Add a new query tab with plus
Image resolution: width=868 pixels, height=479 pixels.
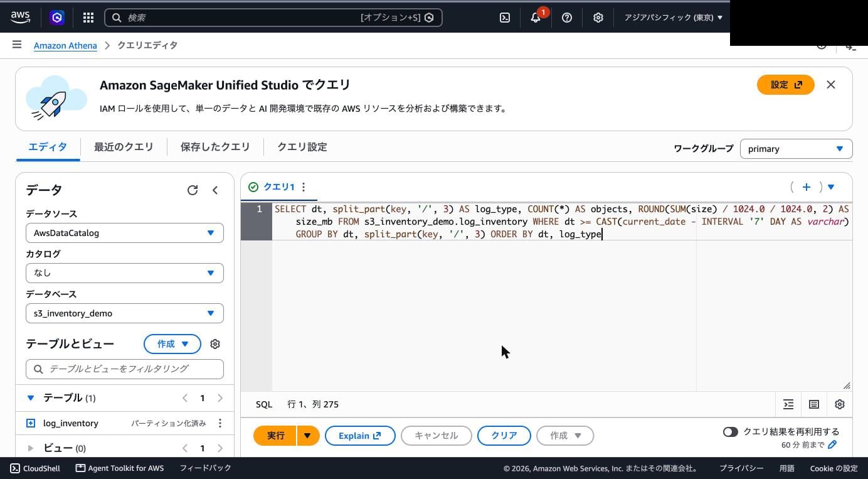807,186
